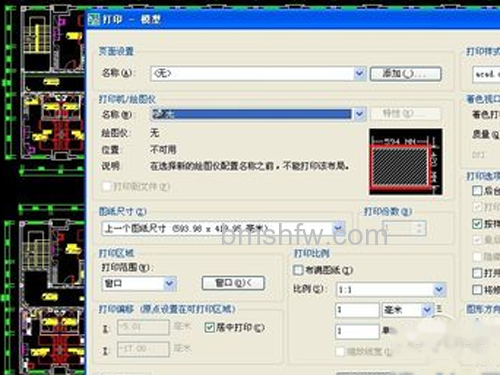This screenshot has width=500, height=375.
Task: Toggle the 居中打印 center plot checkbox
Action: point(209,327)
